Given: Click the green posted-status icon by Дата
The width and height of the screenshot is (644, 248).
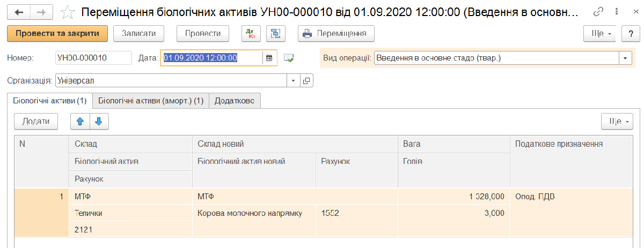Looking at the screenshot, I should (x=289, y=58).
